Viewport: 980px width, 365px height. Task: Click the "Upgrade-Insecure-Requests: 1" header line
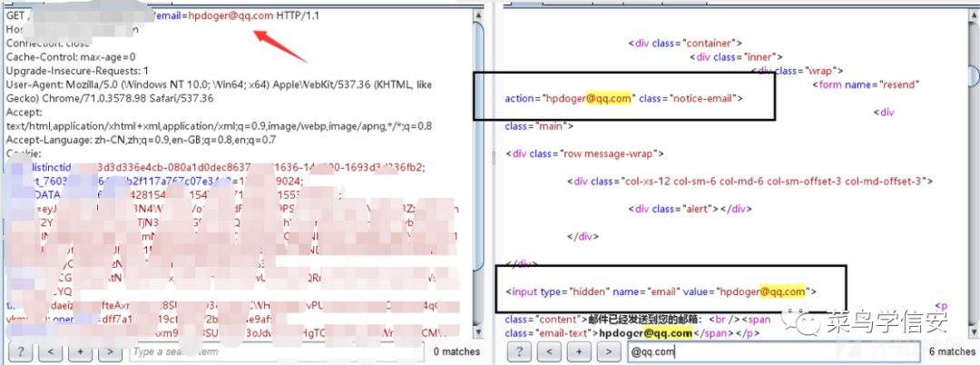[77, 71]
